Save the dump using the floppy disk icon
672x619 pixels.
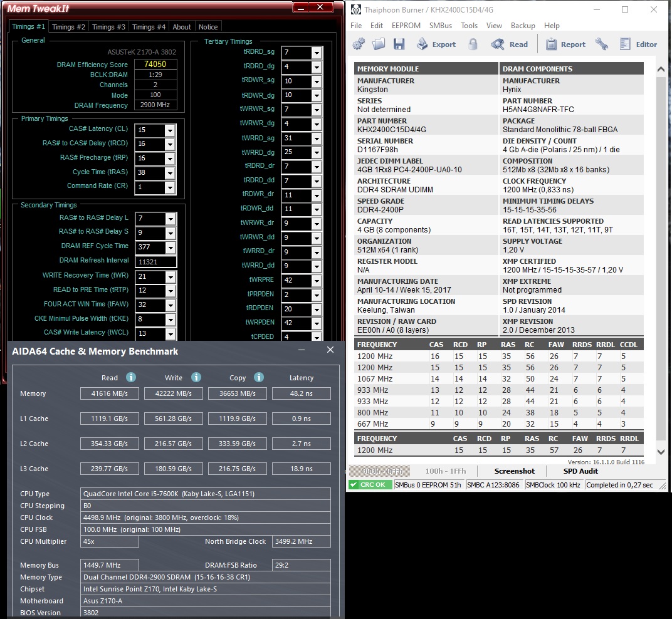pyautogui.click(x=399, y=44)
